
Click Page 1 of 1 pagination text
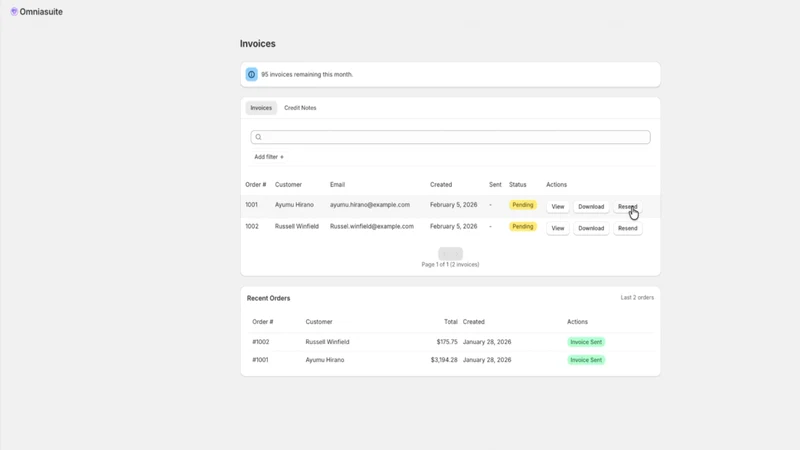click(450, 264)
